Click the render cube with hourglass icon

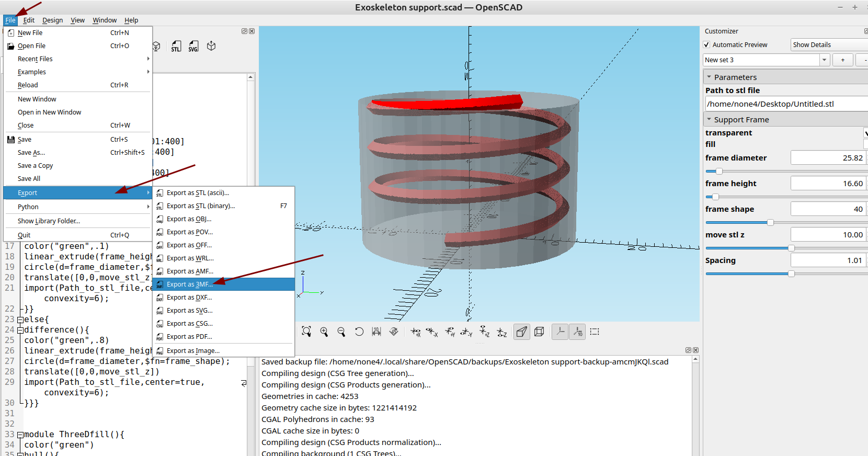(156, 46)
